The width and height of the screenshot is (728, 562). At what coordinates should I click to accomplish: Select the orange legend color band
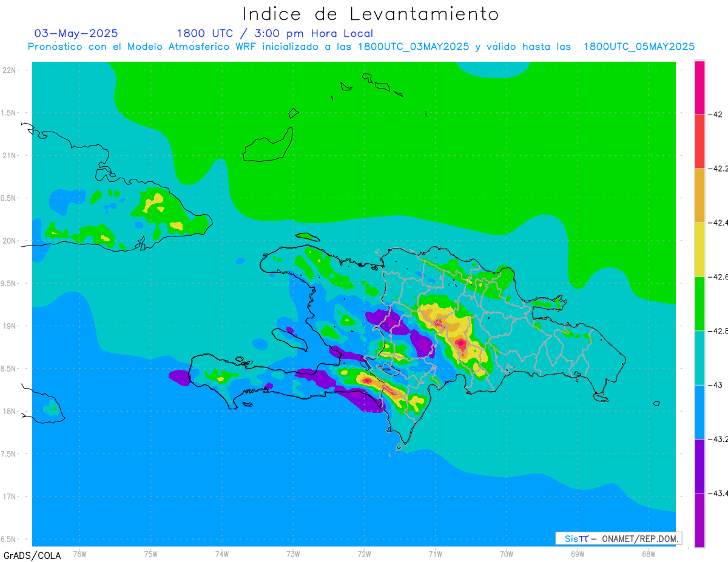pos(699,195)
